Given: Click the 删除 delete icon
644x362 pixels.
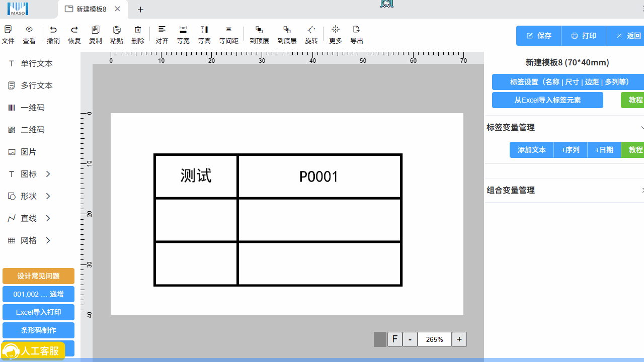Looking at the screenshot, I should [138, 34].
